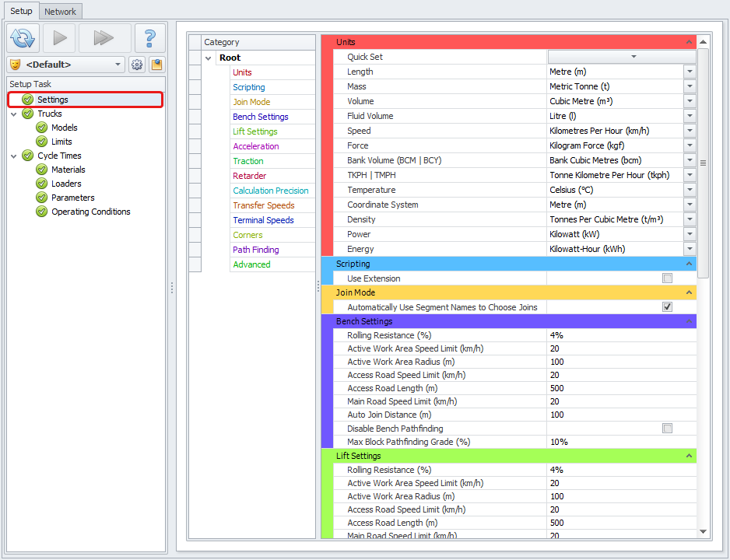
Task: Select the Setup tab
Action: click(x=21, y=11)
